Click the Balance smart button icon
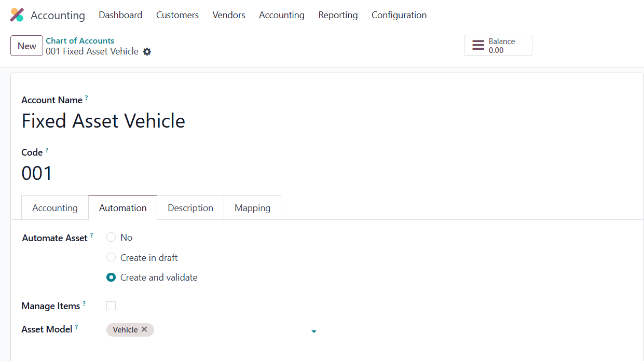 coord(478,45)
